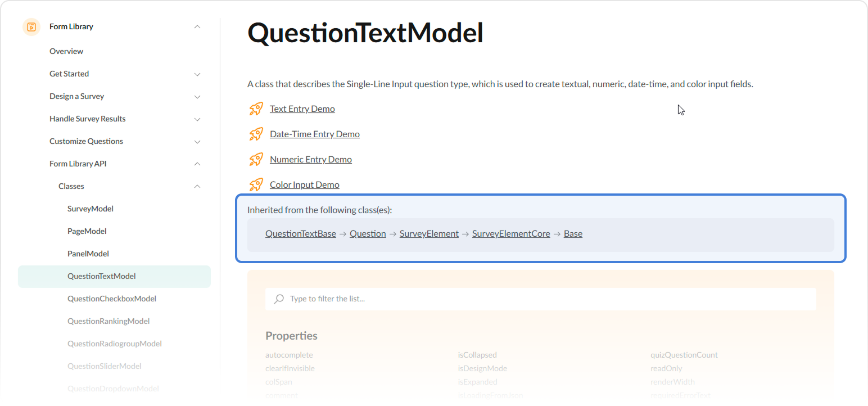Click the properties filter input field
868x406 pixels.
(x=450, y=299)
